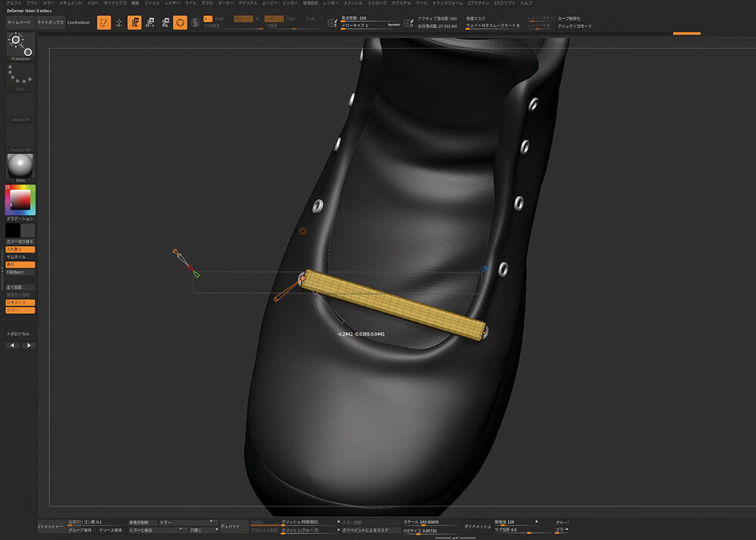Open the Zプラグイン menu
This screenshot has width=756, height=540.
tap(479, 3)
